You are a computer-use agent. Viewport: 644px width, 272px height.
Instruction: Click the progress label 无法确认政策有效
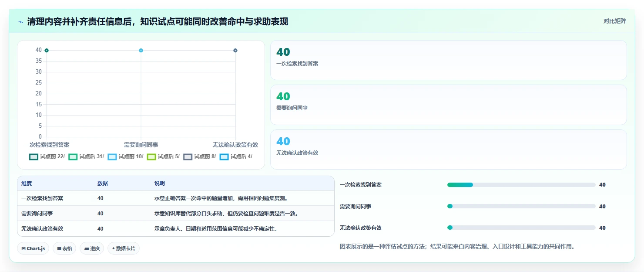coord(361,228)
